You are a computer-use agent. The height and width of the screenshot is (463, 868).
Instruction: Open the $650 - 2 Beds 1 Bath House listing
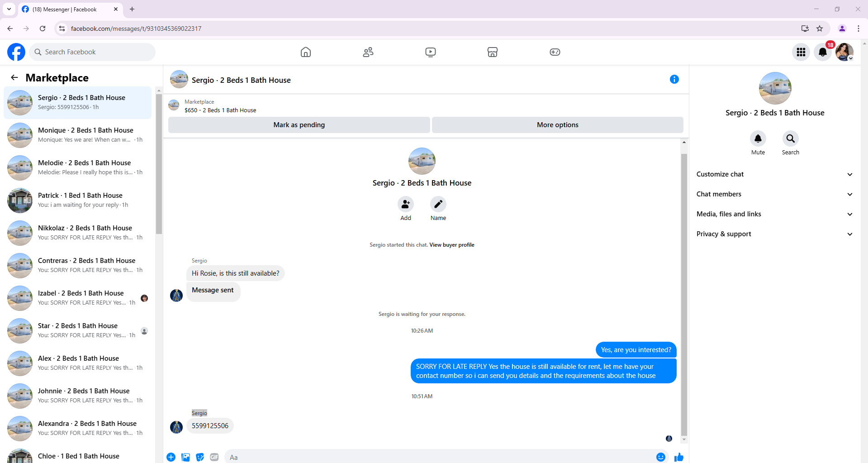coord(220,110)
